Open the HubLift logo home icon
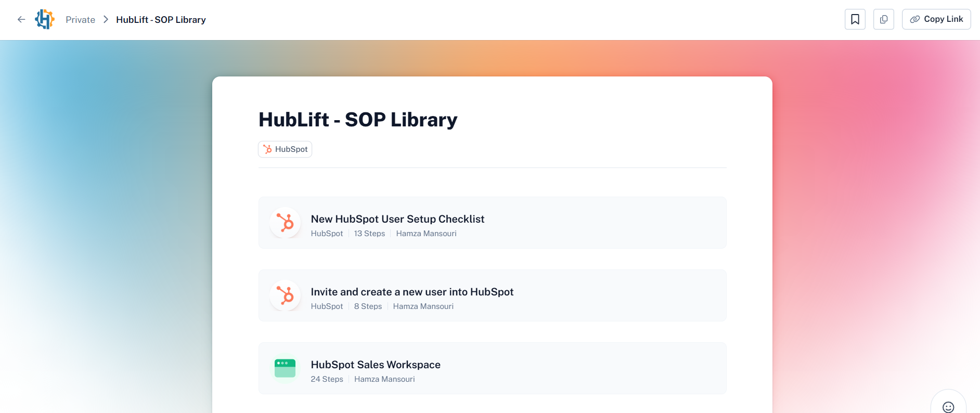980x413 pixels. (45, 19)
